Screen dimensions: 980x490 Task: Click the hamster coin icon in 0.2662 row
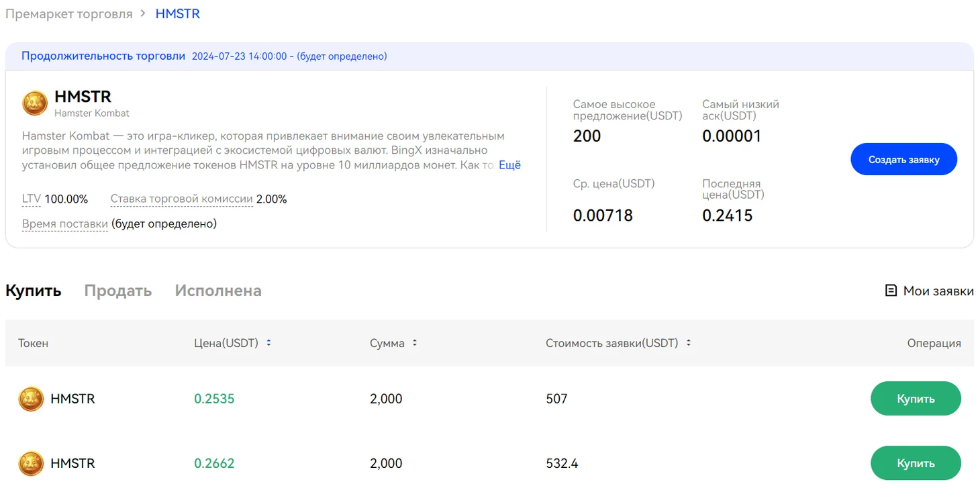31,463
